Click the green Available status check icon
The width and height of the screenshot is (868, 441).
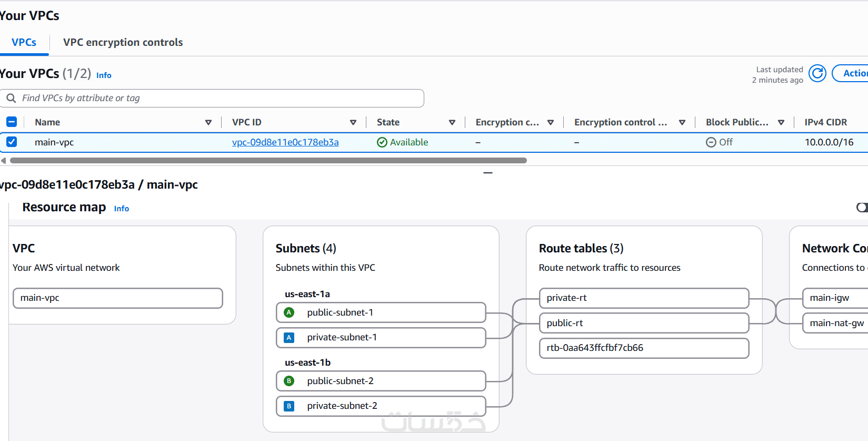coord(382,142)
